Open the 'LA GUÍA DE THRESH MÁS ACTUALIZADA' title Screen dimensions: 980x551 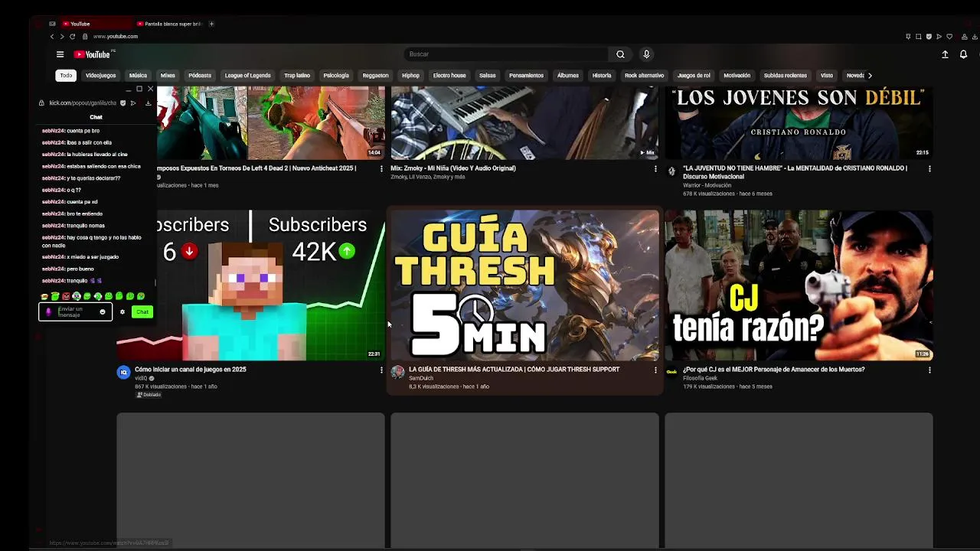514,370
